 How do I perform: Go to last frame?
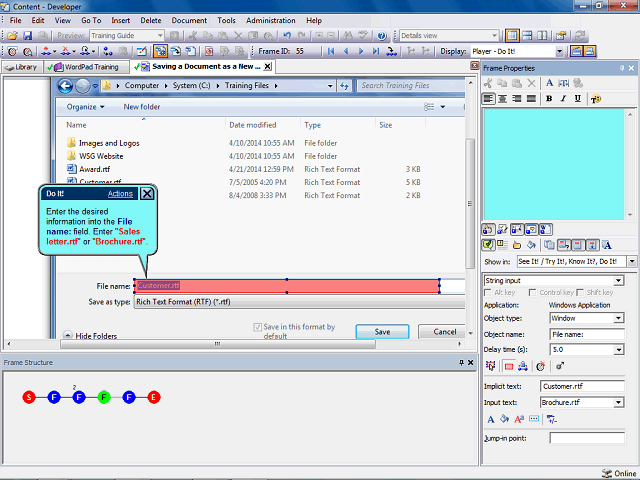pyautogui.click(x=376, y=51)
